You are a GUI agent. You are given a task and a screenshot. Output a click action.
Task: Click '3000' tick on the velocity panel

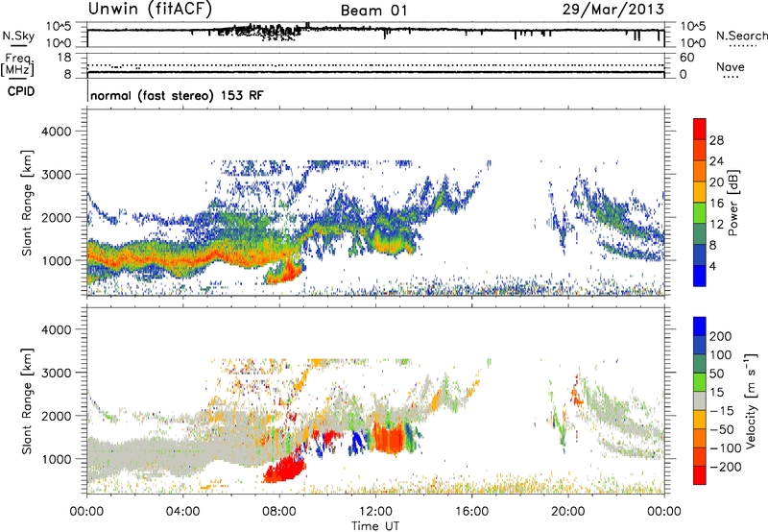tap(56, 373)
